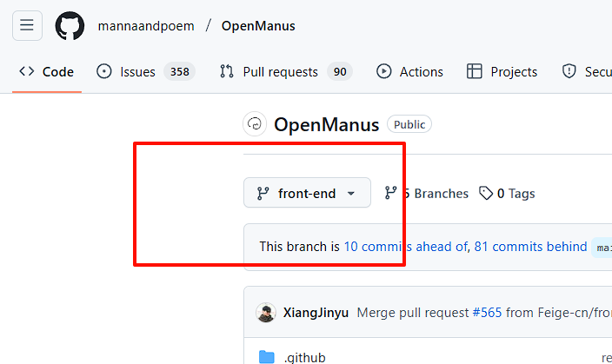The image size is (612, 364).
Task: Click the Issues count badge 358
Action: (x=180, y=72)
